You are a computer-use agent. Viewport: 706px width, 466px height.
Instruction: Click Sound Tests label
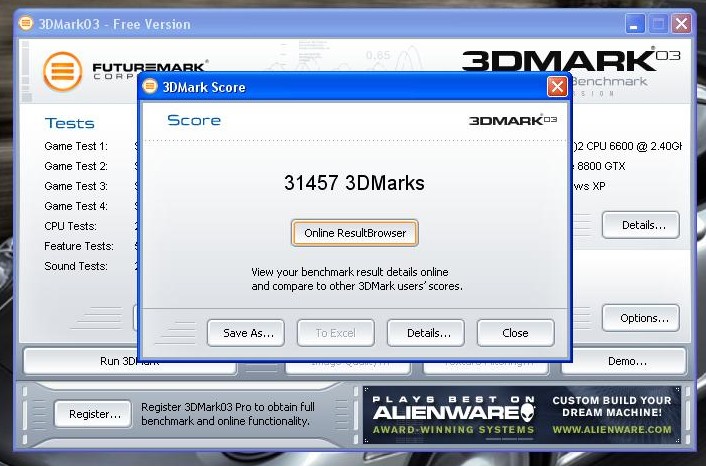pyautogui.click(x=76, y=266)
